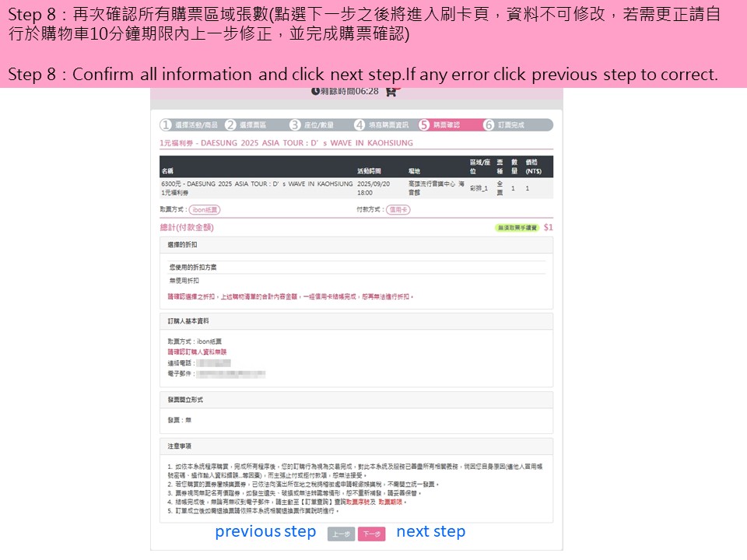
Task: Click step 4 circle for filling purchase info
Action: pyautogui.click(x=359, y=124)
